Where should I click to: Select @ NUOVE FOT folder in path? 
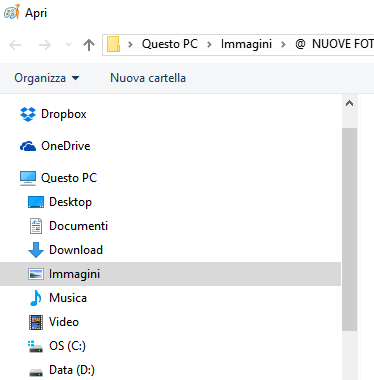point(334,44)
